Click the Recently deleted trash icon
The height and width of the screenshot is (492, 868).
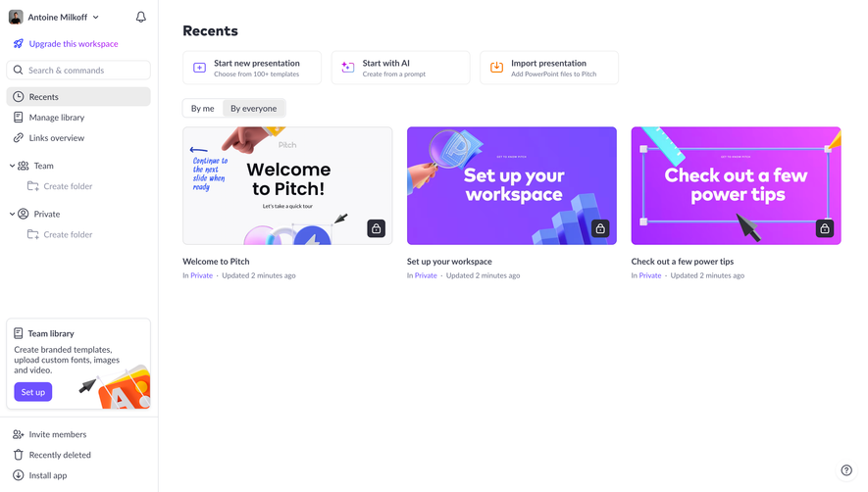point(19,455)
